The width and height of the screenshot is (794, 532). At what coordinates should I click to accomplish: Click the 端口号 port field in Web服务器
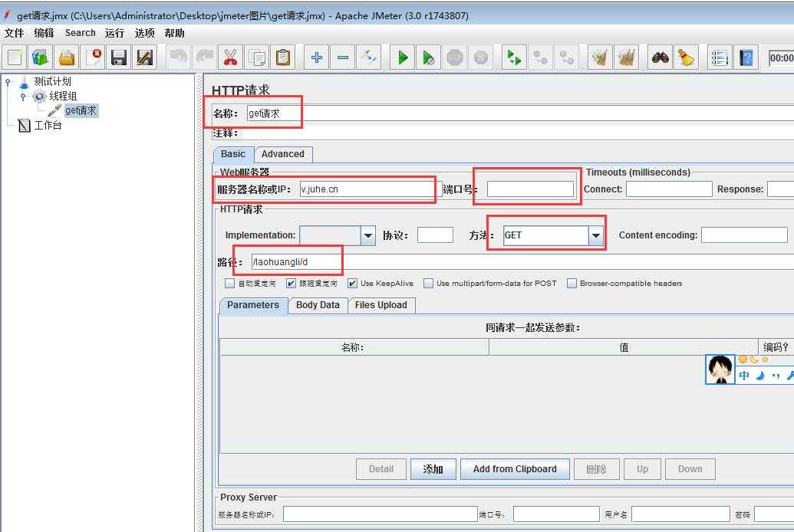click(x=530, y=189)
